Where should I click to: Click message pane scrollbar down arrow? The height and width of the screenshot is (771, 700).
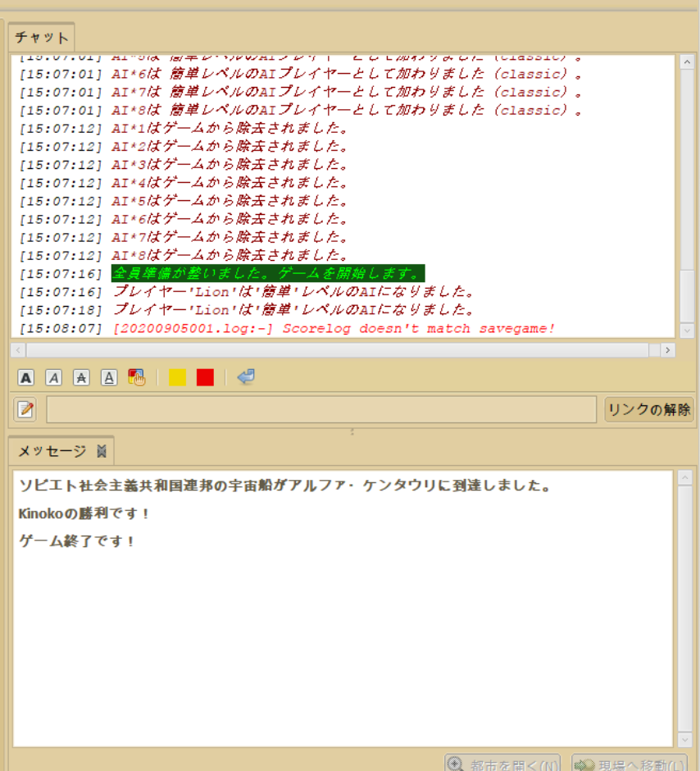[684, 739]
